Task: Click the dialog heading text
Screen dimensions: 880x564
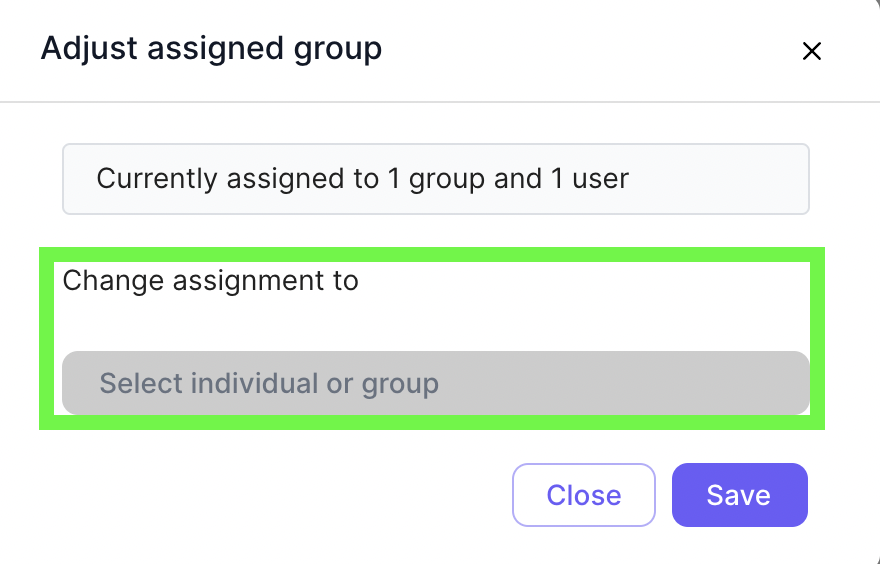Action: (x=211, y=48)
